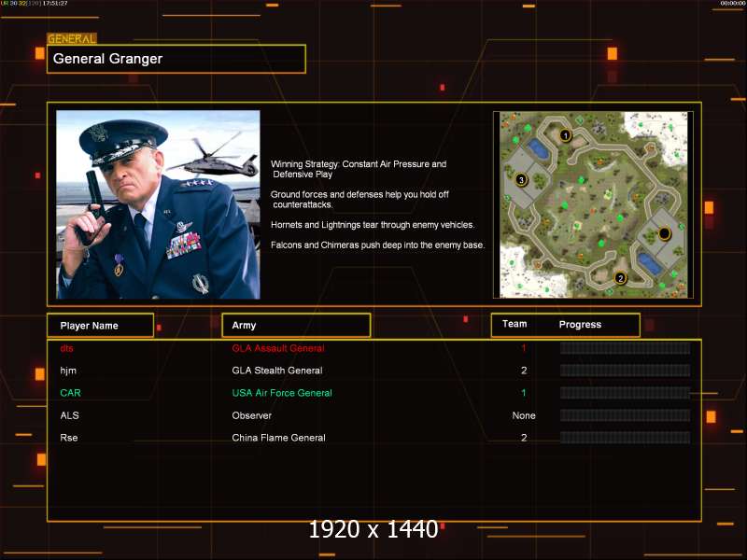Click start position 3 marker on minimap
747x560 pixels.
(x=521, y=180)
